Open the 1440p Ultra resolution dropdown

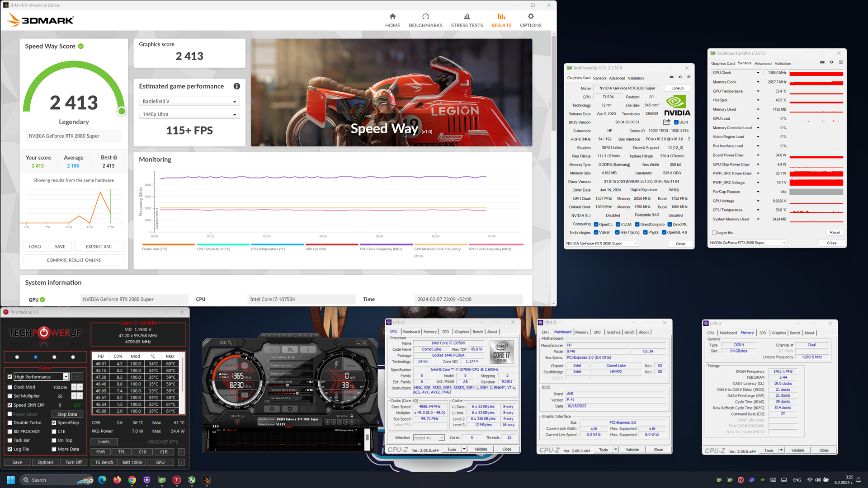(189, 114)
